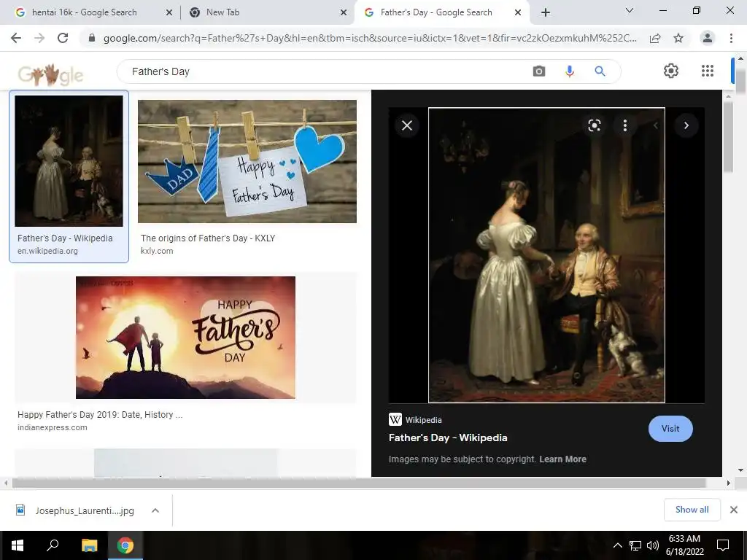The image size is (747, 560).
Task: Click the Visit button
Action: point(670,429)
